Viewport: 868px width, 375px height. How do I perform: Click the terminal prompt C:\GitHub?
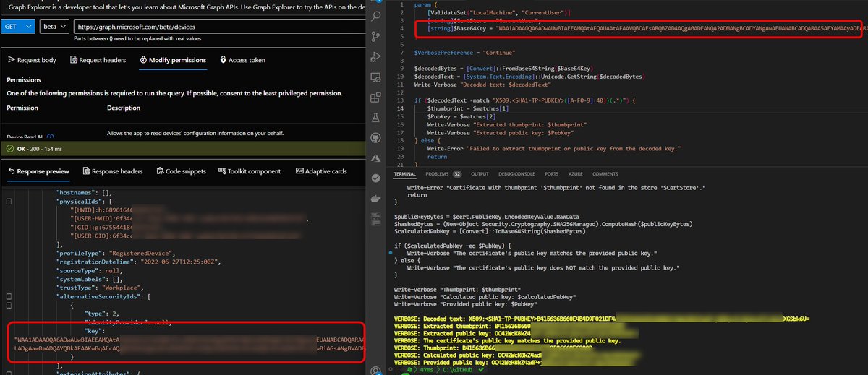[457, 370]
